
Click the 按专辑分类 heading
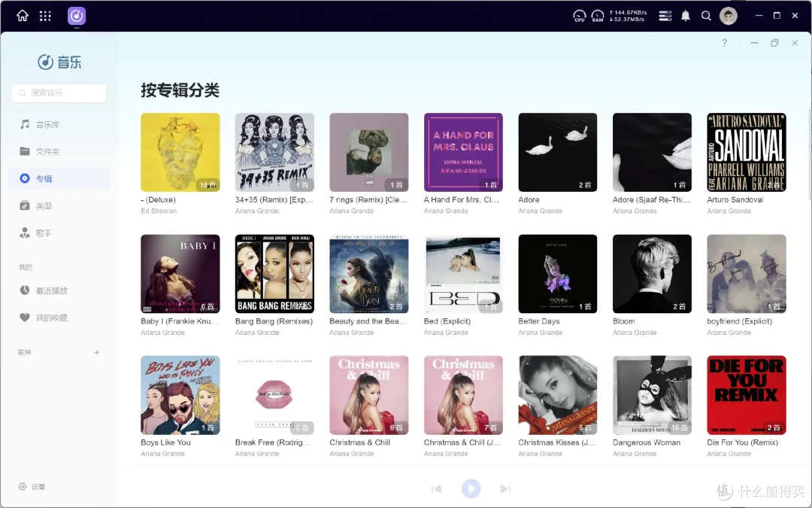[180, 90]
